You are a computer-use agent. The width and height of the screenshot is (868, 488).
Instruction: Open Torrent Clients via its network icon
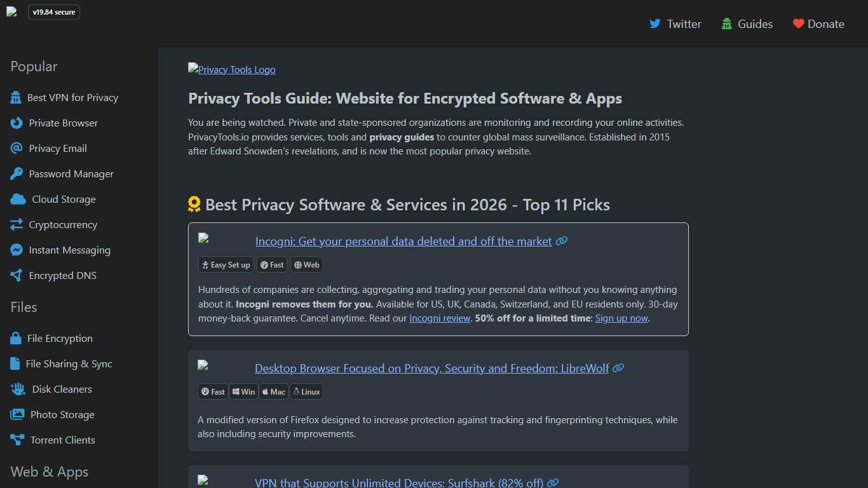point(17,440)
